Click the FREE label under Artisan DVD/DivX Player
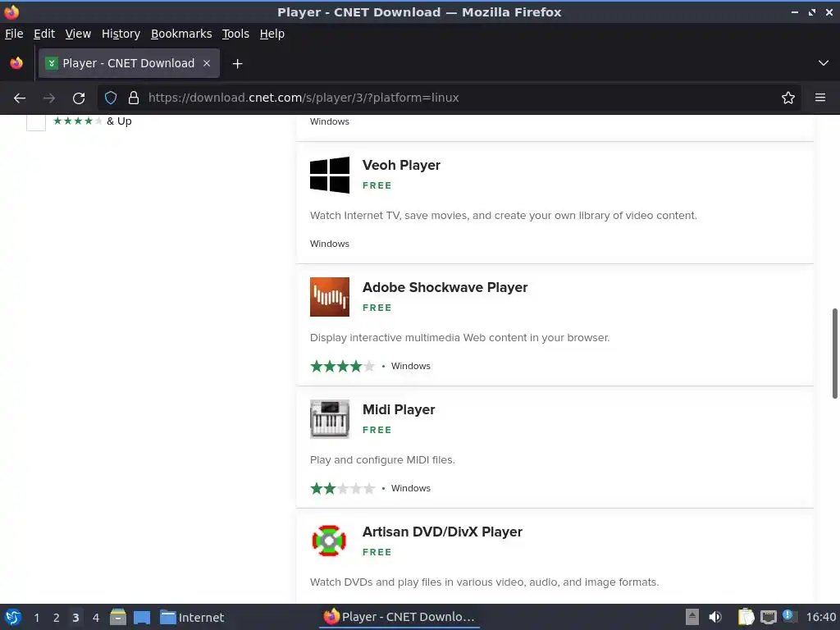 click(377, 552)
